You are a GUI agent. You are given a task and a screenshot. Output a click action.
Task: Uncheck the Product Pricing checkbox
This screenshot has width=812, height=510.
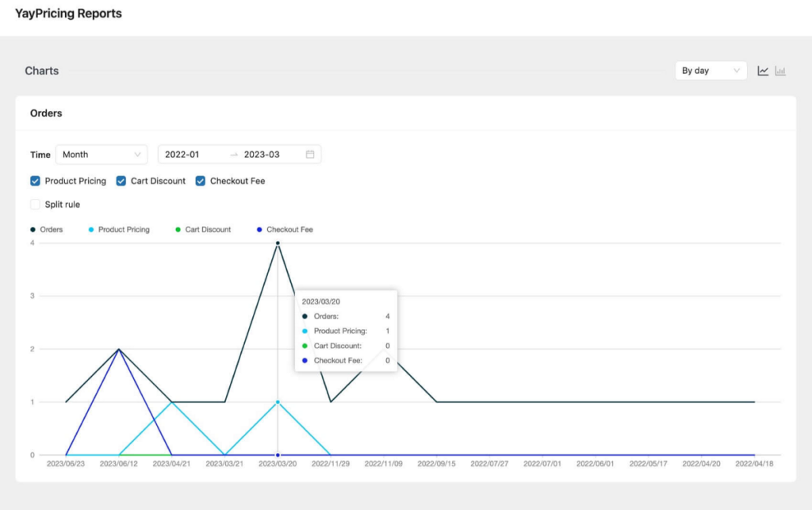(x=35, y=181)
